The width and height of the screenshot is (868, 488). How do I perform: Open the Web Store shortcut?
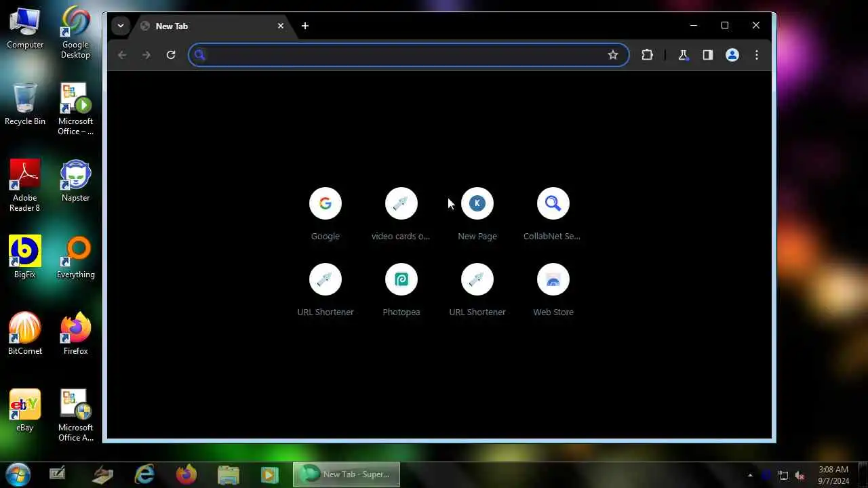click(x=553, y=290)
